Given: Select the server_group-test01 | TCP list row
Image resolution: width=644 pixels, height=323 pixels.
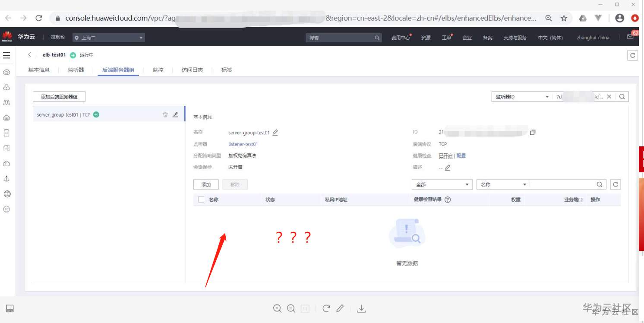Looking at the screenshot, I should click(109, 114).
